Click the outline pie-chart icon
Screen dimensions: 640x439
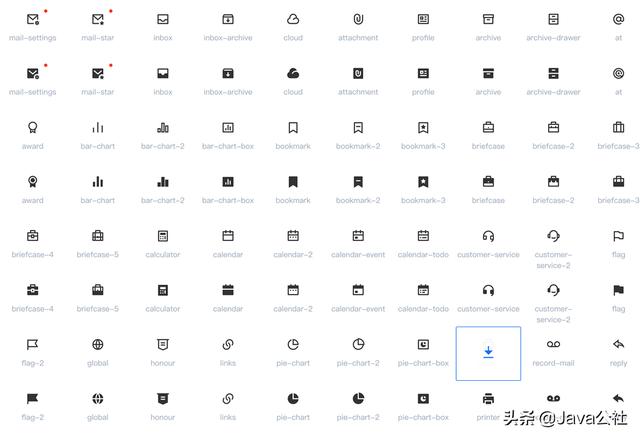(293, 344)
